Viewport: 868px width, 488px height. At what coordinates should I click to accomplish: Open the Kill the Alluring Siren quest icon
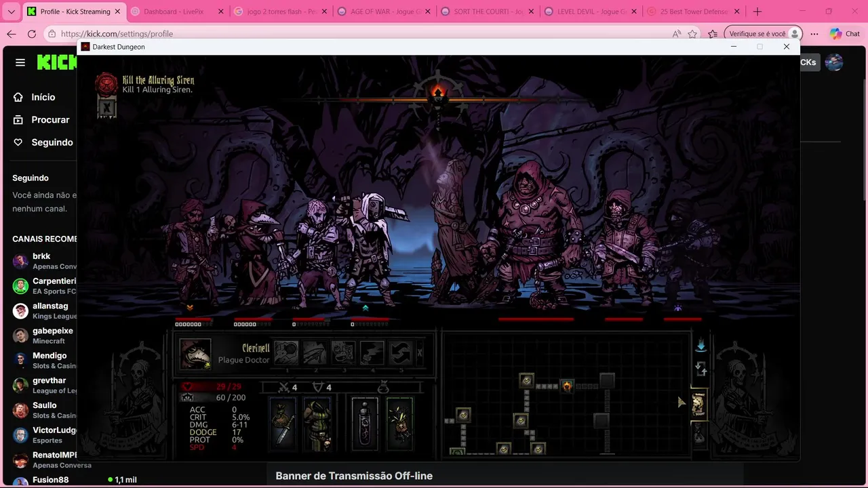[106, 85]
